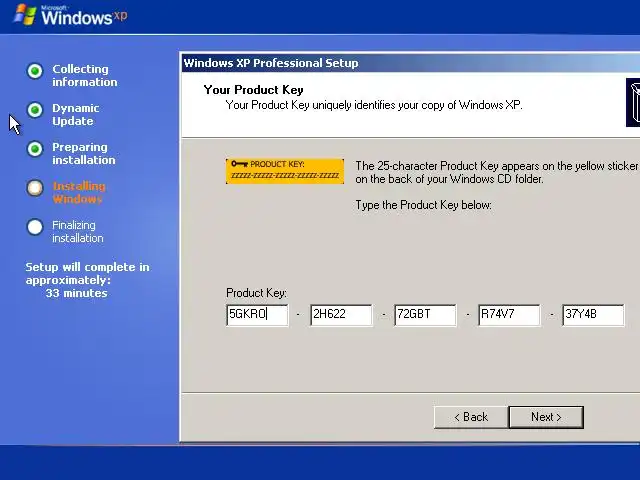Click the "Your Product Key" heading

(x=253, y=90)
